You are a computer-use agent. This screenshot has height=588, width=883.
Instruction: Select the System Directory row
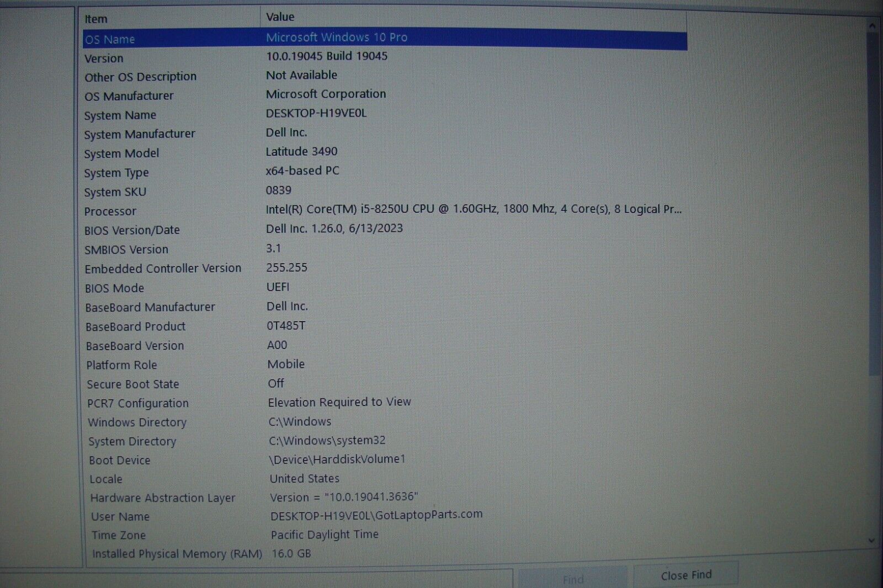pyautogui.click(x=385, y=441)
